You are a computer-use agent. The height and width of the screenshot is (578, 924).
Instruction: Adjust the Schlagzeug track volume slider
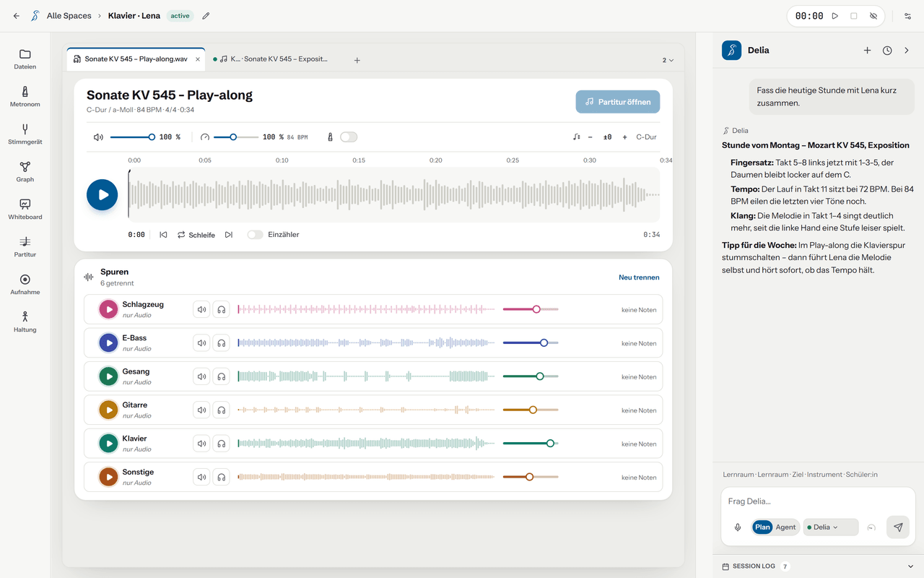531,309
